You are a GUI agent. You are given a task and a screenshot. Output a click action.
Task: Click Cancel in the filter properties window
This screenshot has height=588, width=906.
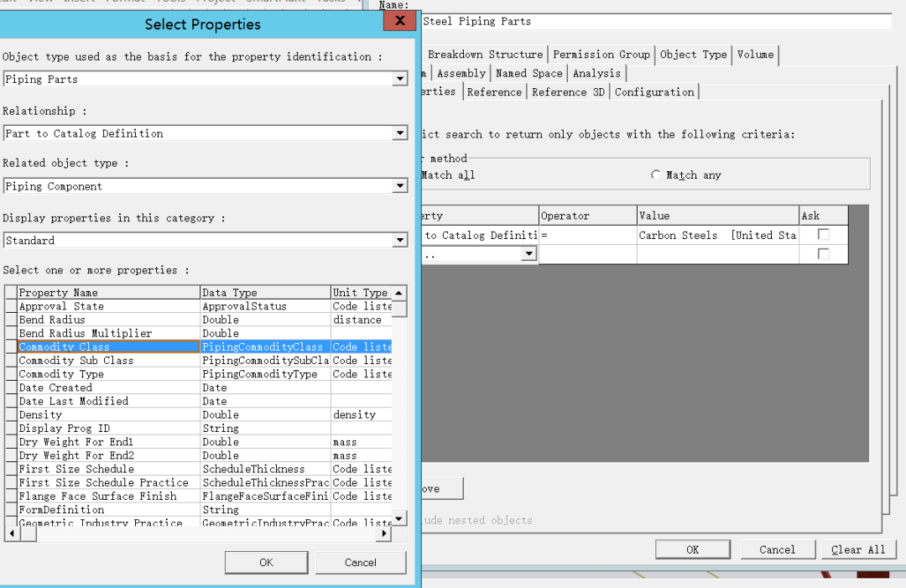777,550
